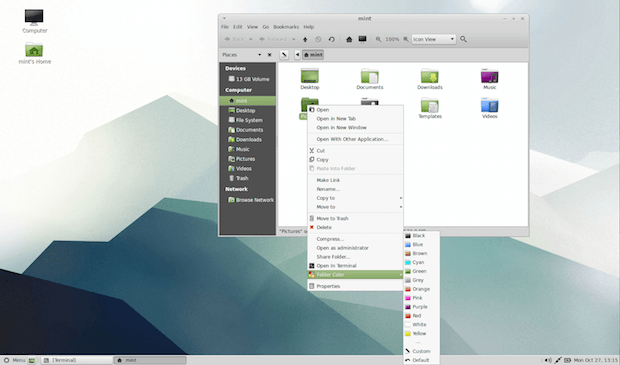Screen dimensions: 620x365
Task: Click the Back navigation button
Action: [234, 39]
